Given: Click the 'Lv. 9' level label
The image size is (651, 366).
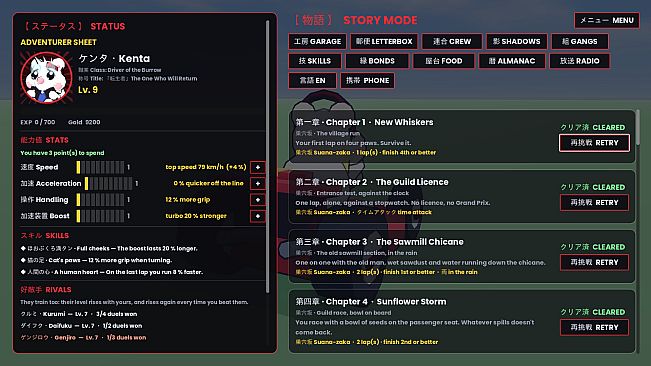Looking at the screenshot, I should [88, 90].
